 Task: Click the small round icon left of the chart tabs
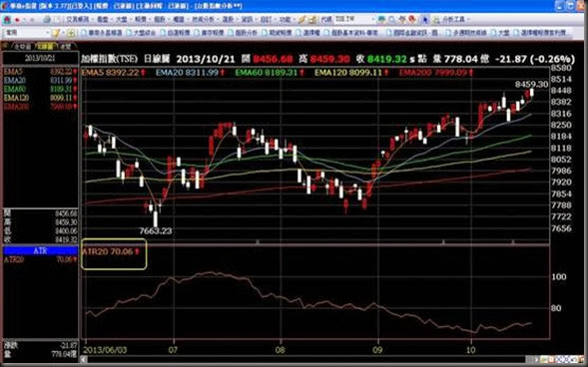click(x=5, y=46)
